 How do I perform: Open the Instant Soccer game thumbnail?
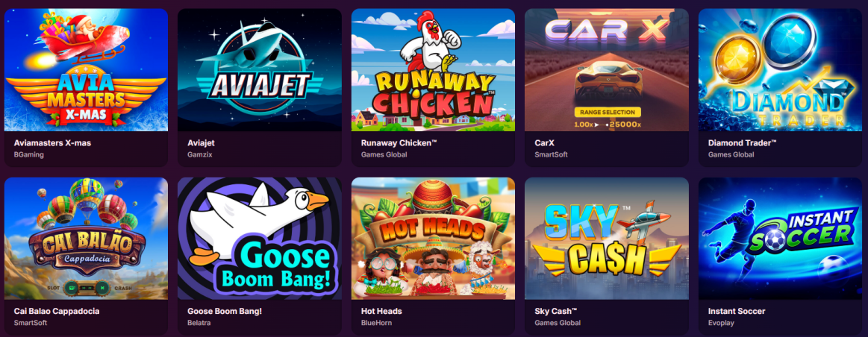[x=781, y=239]
